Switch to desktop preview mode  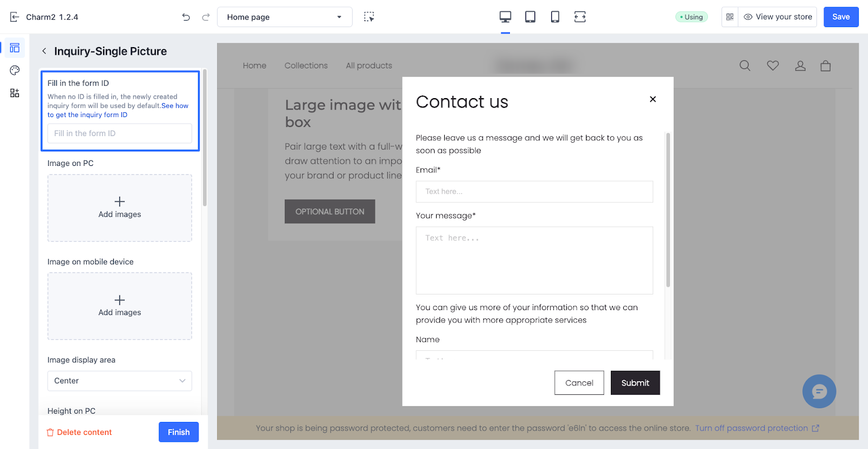505,17
